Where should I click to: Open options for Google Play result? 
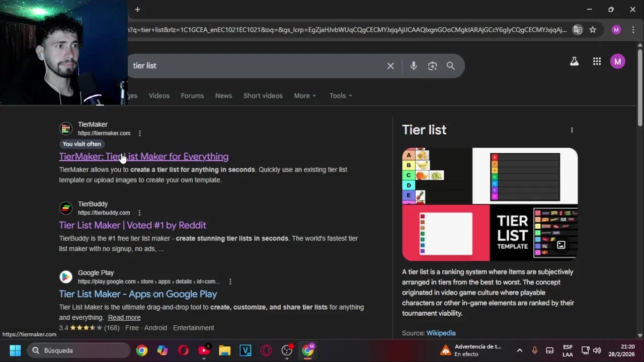[x=230, y=282]
